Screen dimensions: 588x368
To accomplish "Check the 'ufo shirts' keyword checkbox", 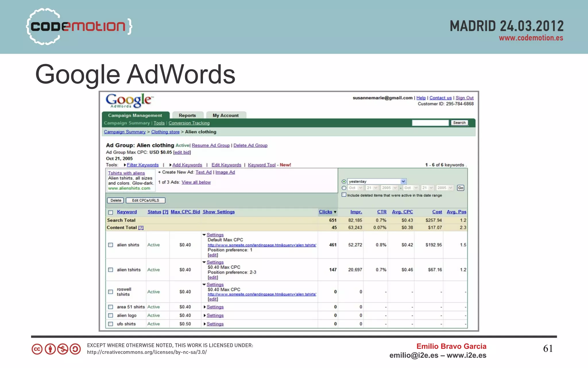I will tap(111, 324).
